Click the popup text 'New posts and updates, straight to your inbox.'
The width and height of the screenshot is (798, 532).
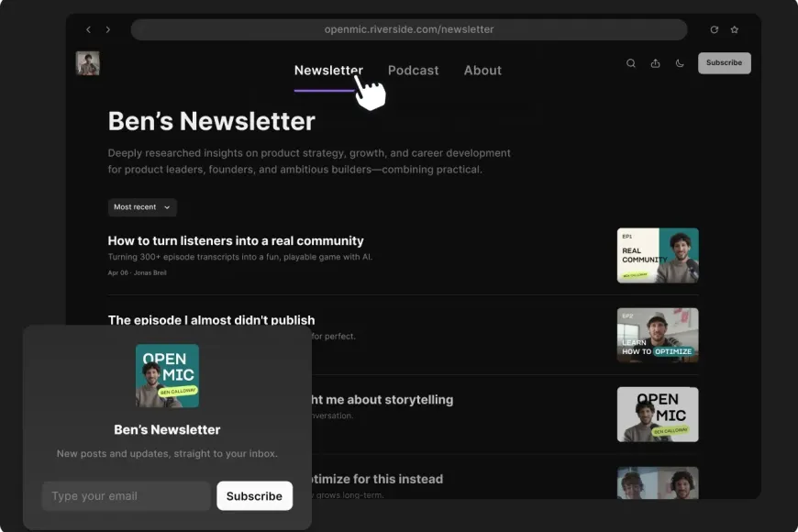click(x=167, y=454)
